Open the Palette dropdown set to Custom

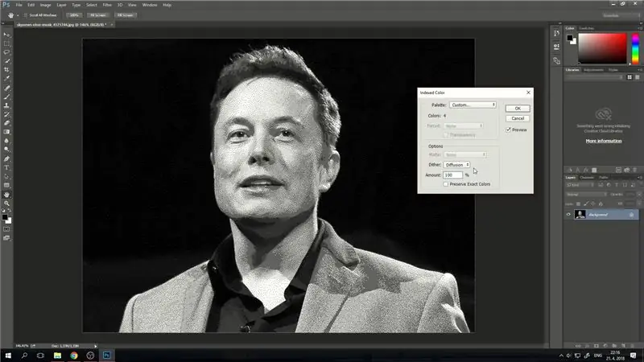click(x=473, y=105)
